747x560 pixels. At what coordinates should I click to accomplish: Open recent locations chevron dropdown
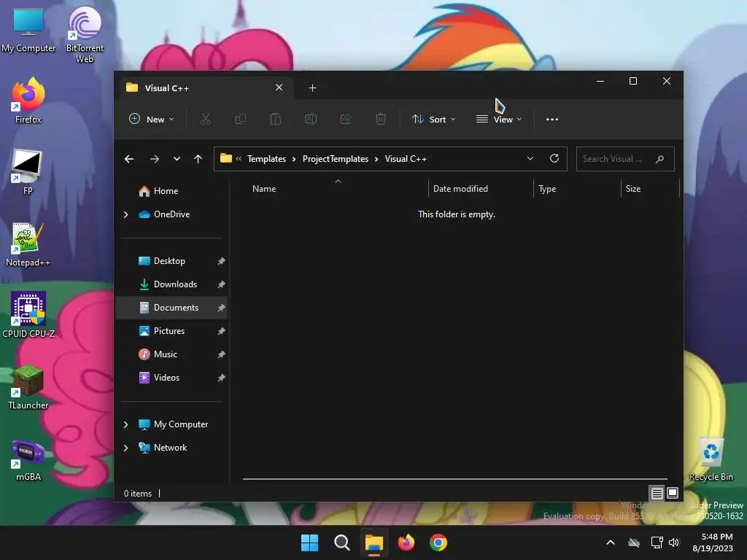177,159
